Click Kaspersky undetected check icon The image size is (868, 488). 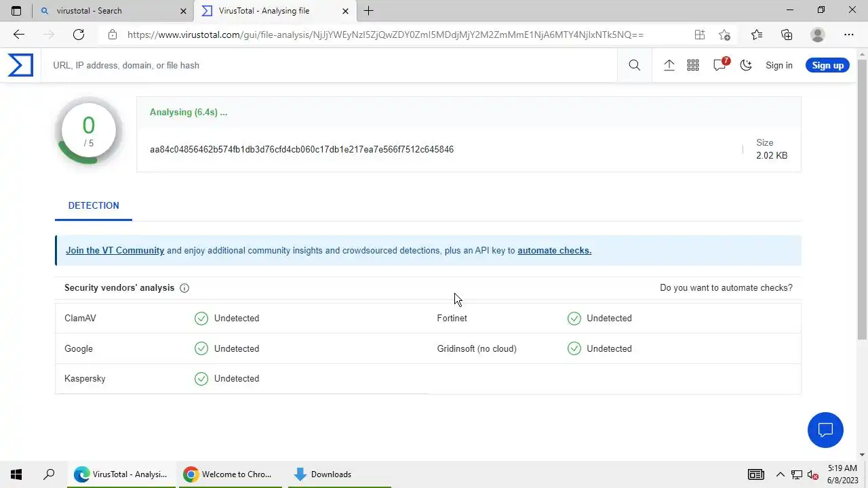click(x=201, y=378)
